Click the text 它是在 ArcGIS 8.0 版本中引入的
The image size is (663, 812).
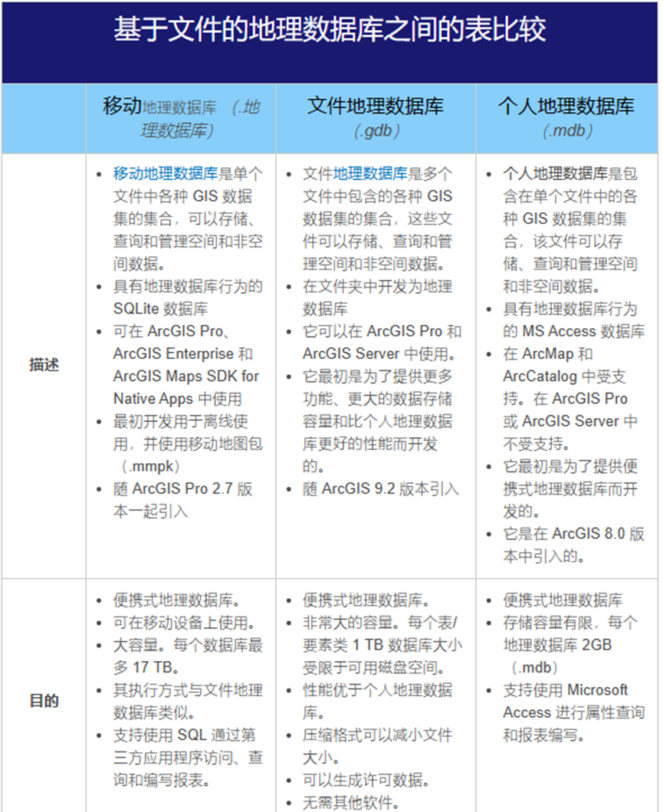tap(574, 545)
